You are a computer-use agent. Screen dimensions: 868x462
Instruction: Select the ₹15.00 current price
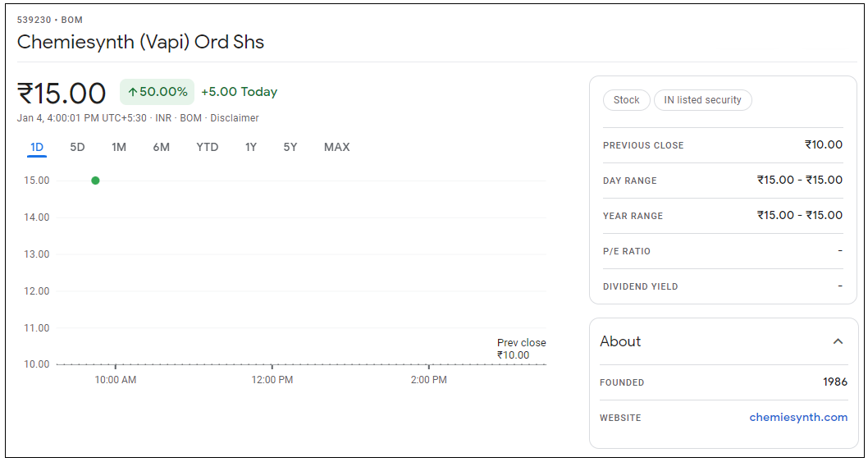coord(62,93)
